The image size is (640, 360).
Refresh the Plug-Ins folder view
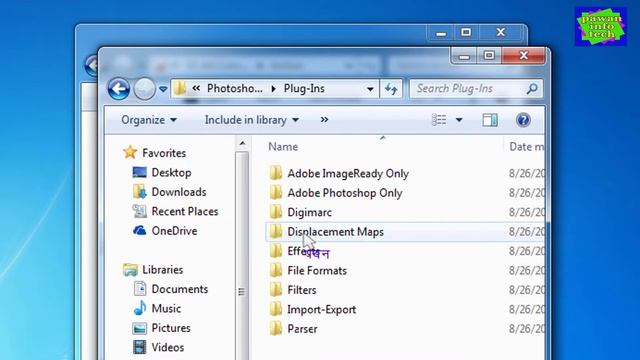pyautogui.click(x=391, y=89)
